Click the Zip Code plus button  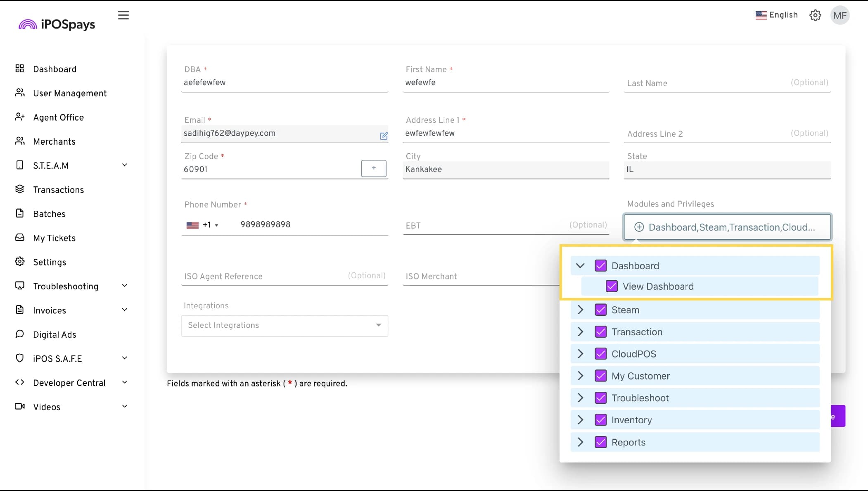[374, 168]
